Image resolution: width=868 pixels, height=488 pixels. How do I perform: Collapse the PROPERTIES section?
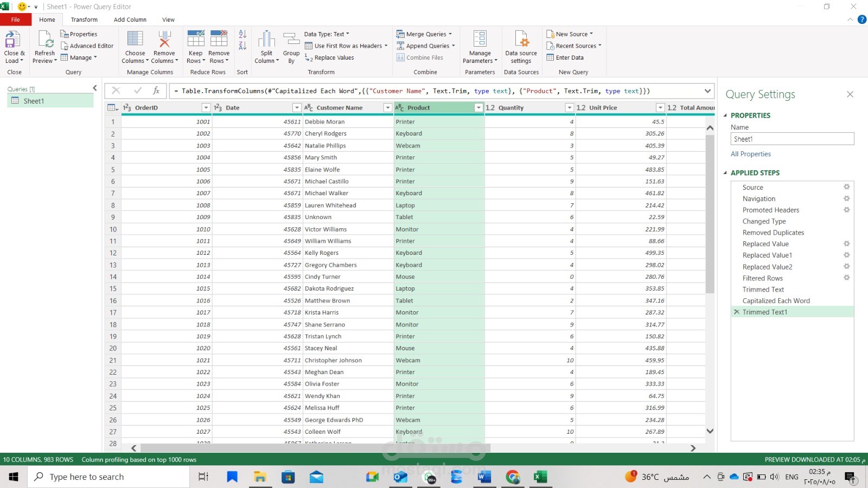pyautogui.click(x=725, y=115)
